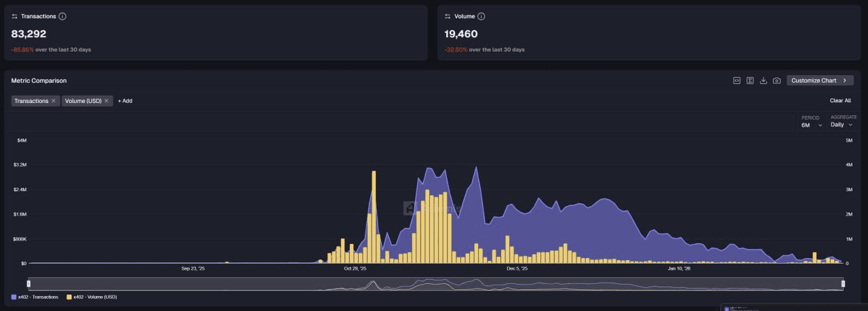Open info tooltip next to Volume title

coord(481,16)
